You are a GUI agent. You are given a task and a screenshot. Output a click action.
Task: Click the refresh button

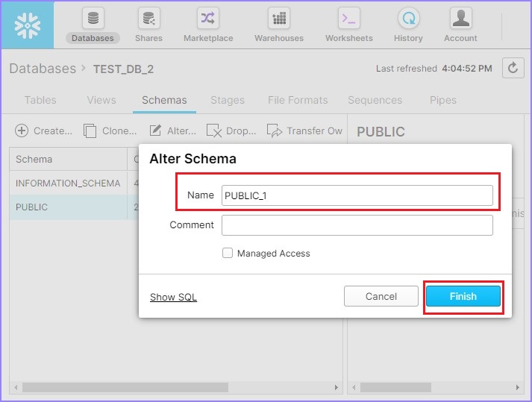click(513, 68)
